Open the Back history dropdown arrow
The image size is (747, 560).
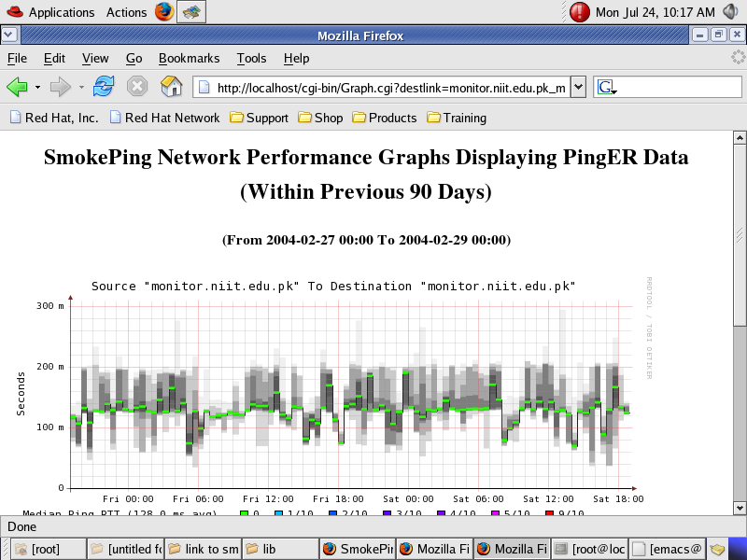pyautogui.click(x=37, y=88)
